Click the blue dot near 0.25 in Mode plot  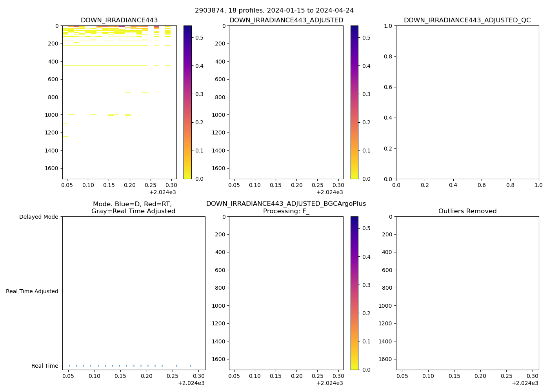176,366
